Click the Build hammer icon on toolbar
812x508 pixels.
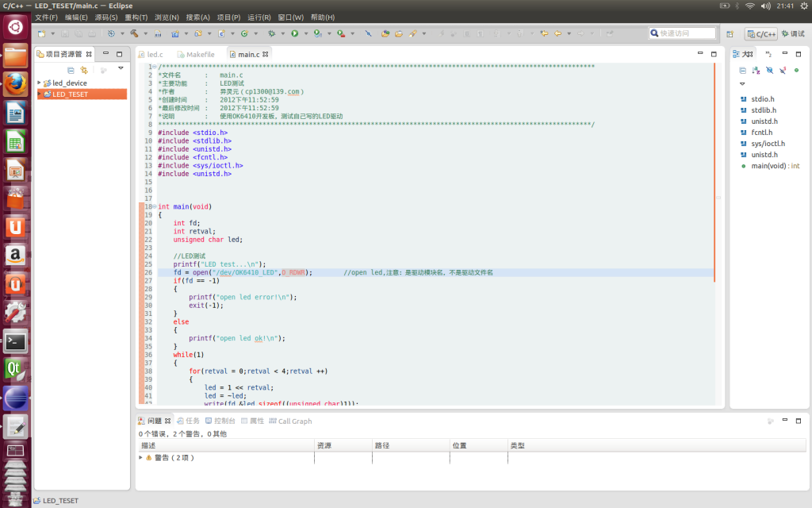point(134,34)
